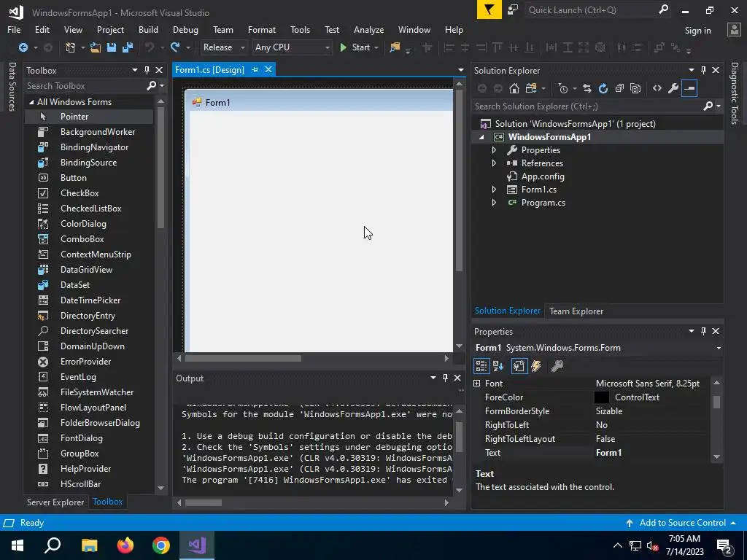Open the Any CPU platform dropdown

click(x=292, y=47)
